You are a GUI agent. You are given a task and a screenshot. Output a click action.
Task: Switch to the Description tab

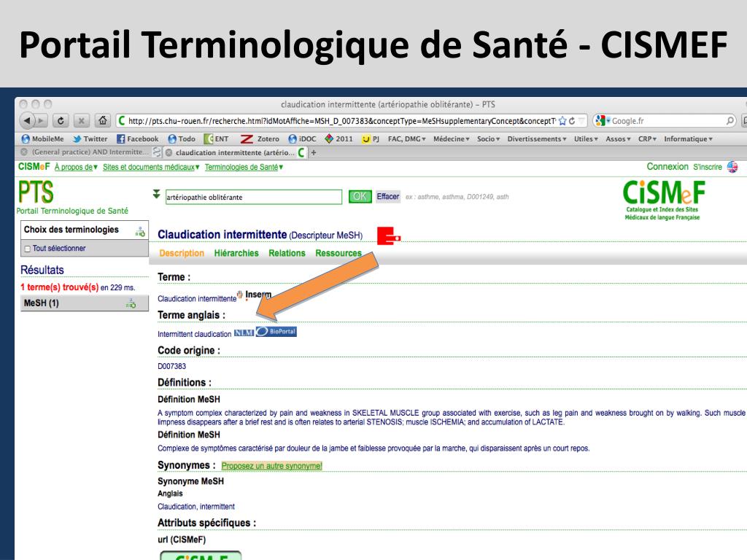[182, 253]
